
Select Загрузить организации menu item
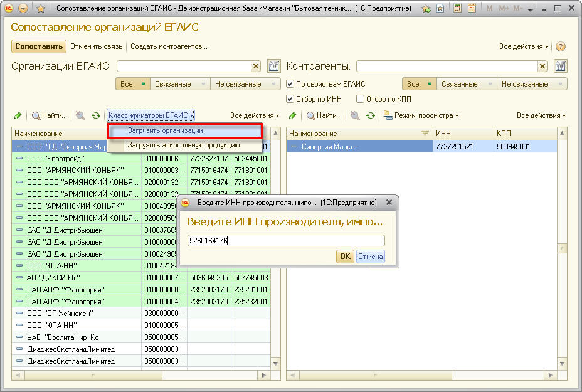[166, 130]
